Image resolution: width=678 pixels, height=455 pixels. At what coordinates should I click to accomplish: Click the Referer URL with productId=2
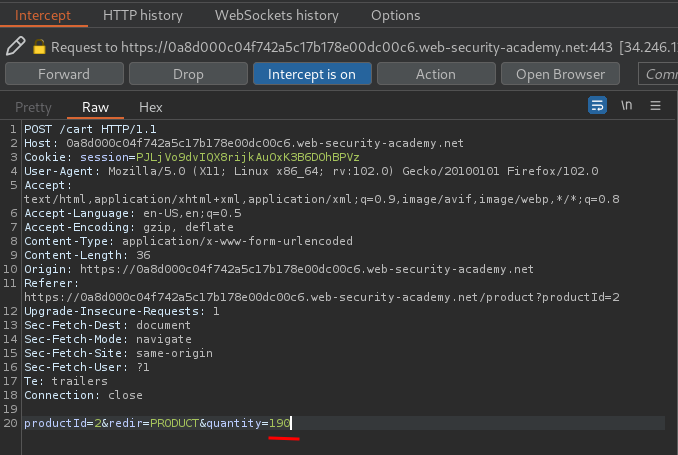point(322,297)
